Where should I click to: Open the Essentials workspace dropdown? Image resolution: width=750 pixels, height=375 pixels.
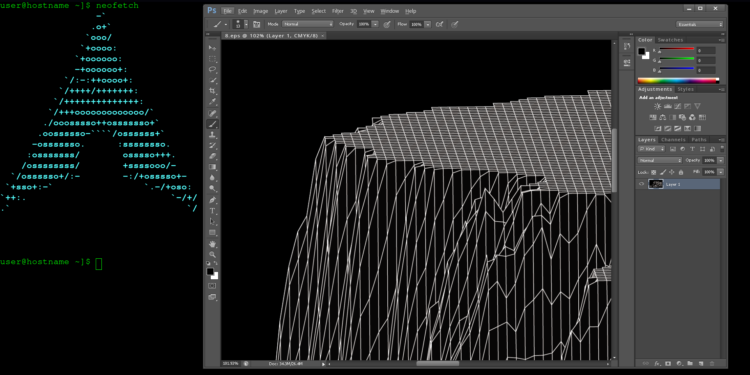coord(699,24)
